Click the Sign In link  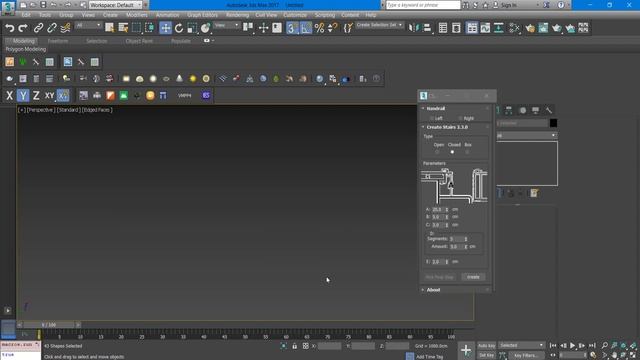pos(509,5)
